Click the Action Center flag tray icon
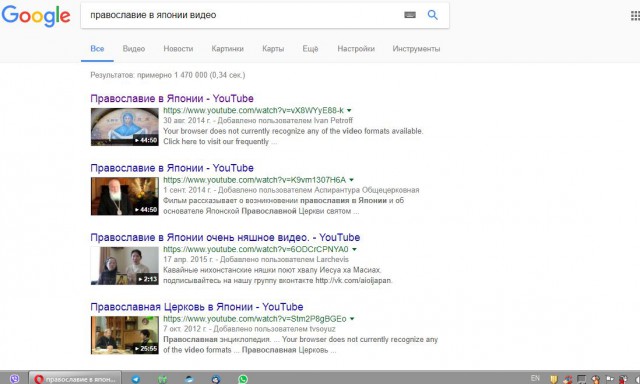 [x=609, y=379]
